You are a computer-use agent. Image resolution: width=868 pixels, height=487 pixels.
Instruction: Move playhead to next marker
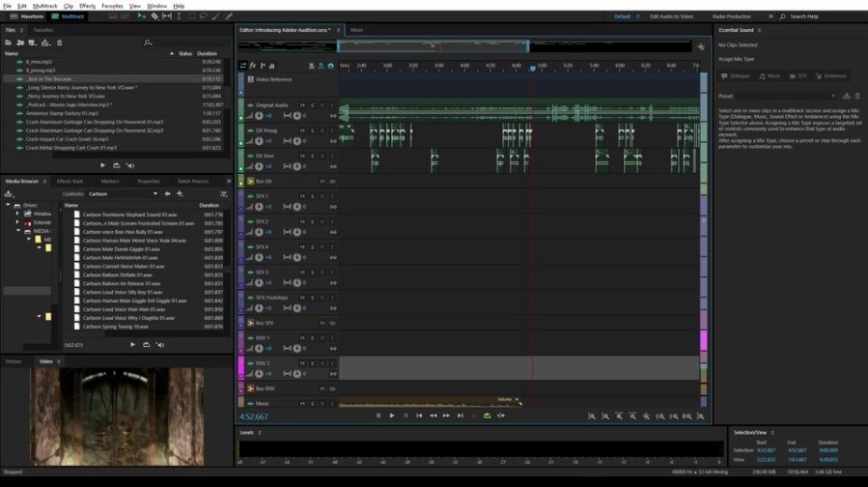(x=460, y=415)
